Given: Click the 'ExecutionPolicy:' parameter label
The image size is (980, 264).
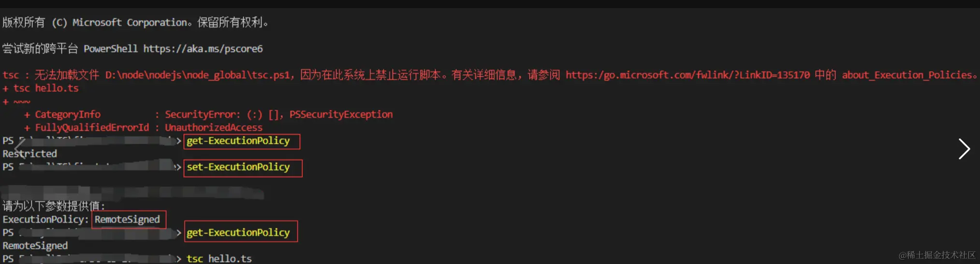Looking at the screenshot, I should pos(45,220).
